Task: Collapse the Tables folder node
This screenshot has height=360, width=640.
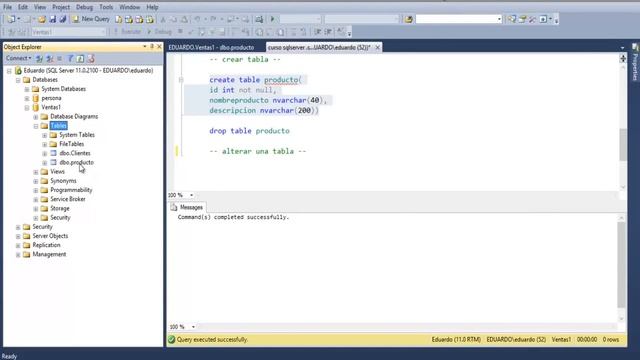Action: 36,126
